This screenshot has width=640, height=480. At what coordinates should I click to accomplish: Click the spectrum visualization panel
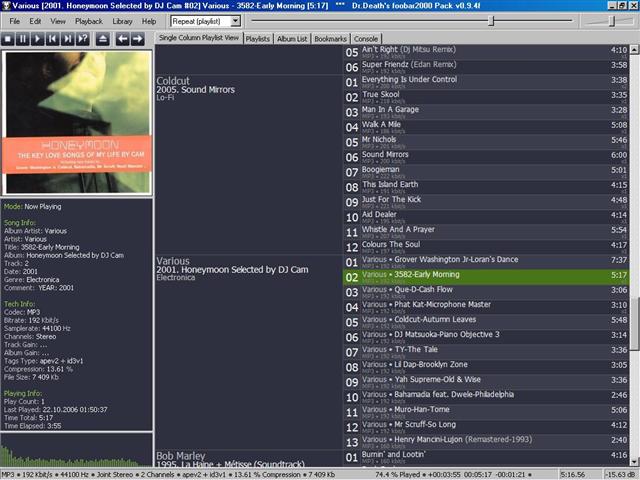tap(76, 450)
